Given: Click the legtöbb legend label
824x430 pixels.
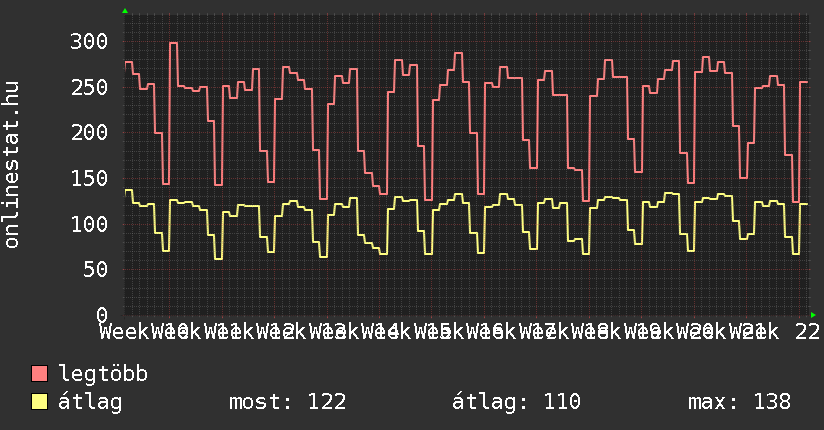Looking at the screenshot, I should pos(103,374).
